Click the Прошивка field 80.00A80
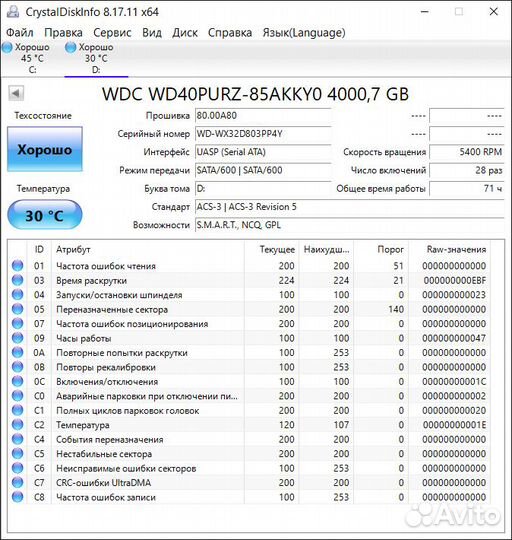Image resolution: width=512 pixels, height=540 pixels. (263, 116)
